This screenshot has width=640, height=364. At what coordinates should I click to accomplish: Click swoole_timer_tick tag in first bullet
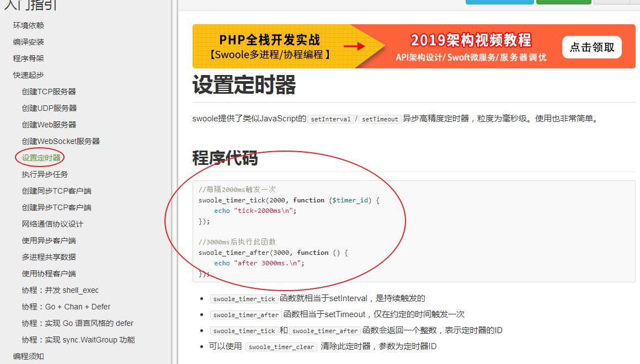(x=244, y=299)
